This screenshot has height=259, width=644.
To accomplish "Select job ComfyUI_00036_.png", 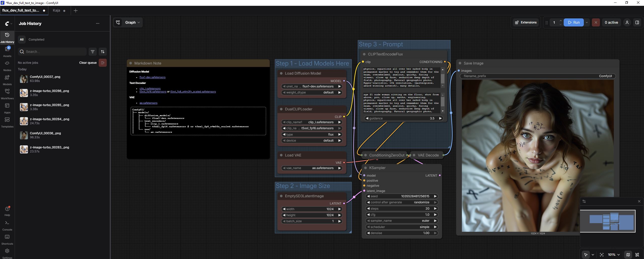I will point(63,135).
